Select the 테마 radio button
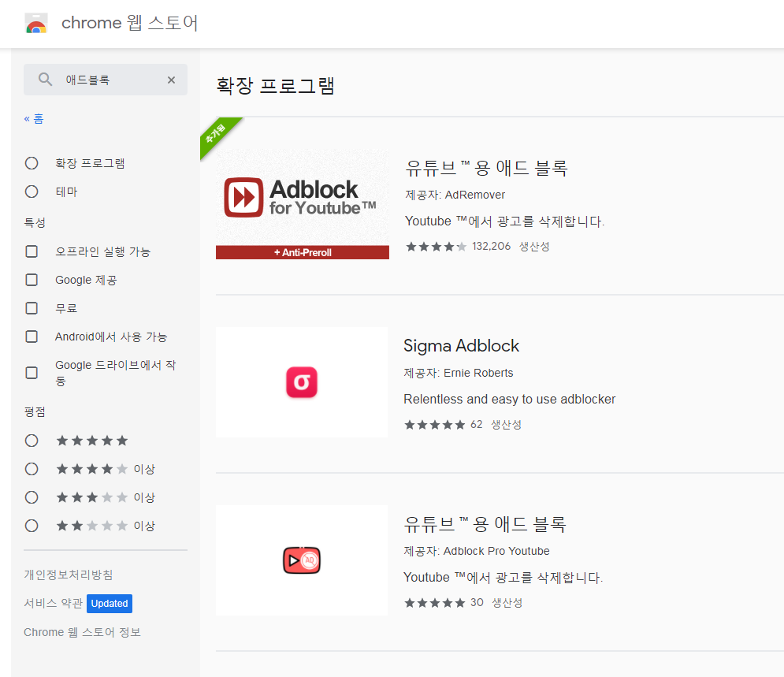Viewport: 784px width, 677px height. point(32,192)
